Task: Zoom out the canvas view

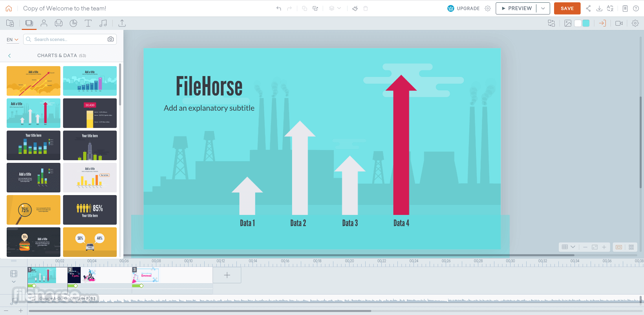Action: [x=585, y=247]
